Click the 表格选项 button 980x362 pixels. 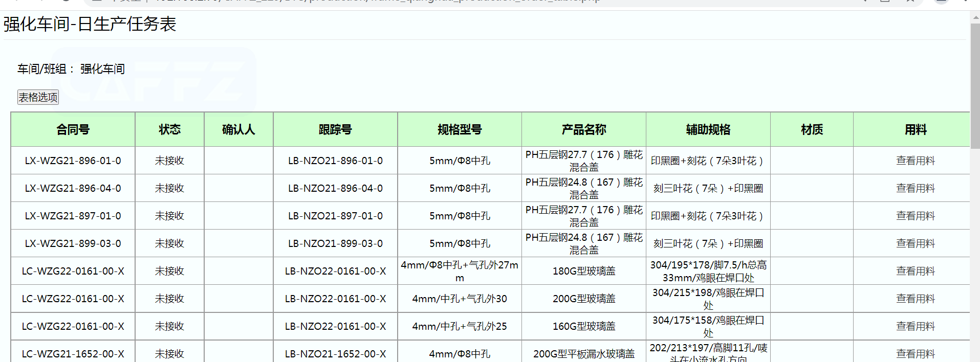click(x=38, y=97)
